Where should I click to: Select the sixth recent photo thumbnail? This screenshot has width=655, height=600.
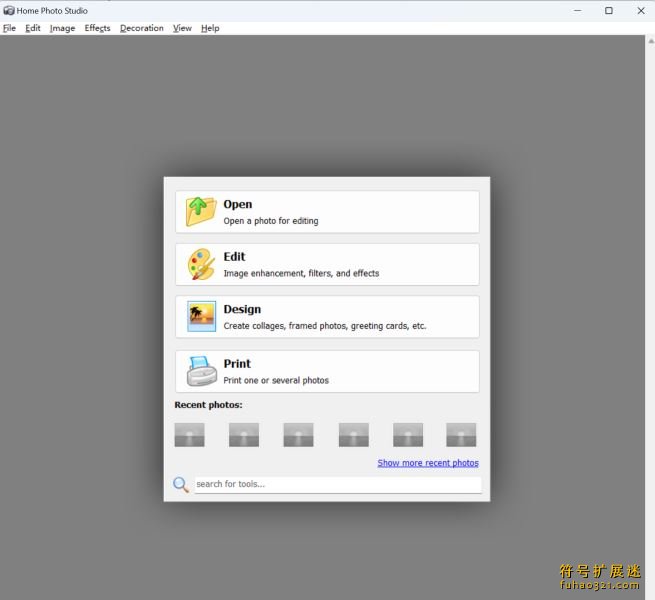point(461,435)
